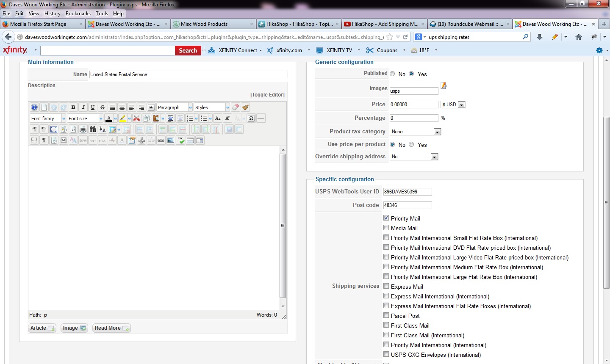Expand the numbered list style arrow

[196, 119]
